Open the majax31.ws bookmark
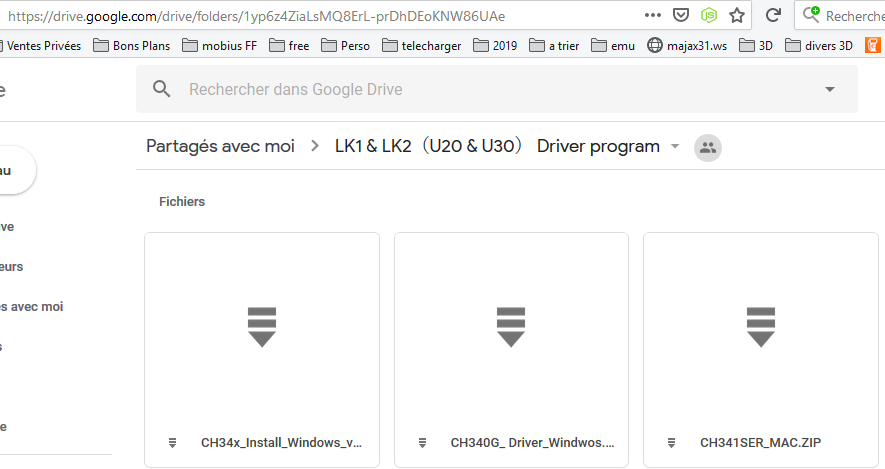 click(687, 46)
